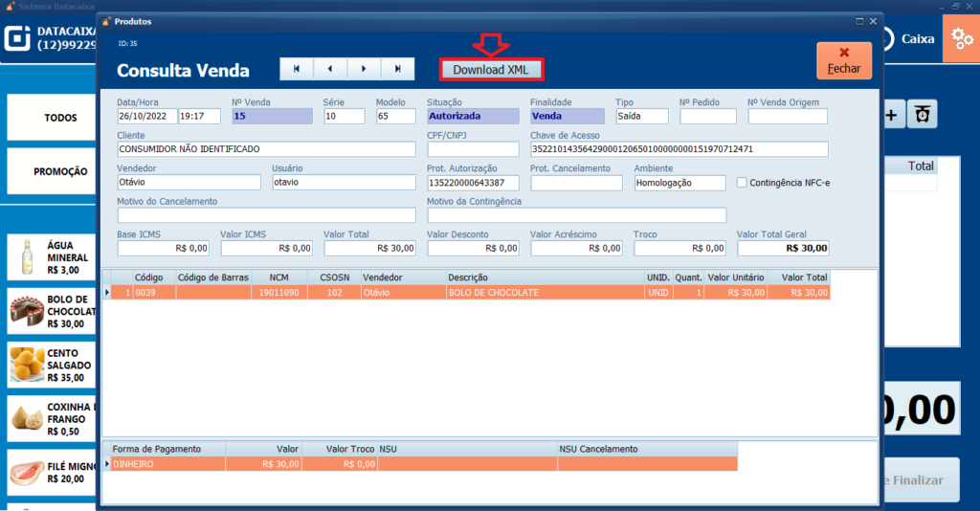This screenshot has height=511, width=980.
Task: Go to the next sale record
Action: [x=364, y=69]
